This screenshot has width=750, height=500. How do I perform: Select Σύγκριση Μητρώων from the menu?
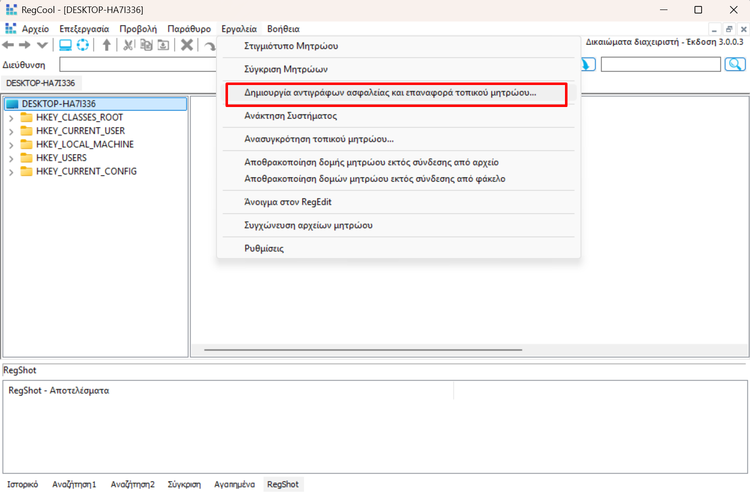pos(287,69)
